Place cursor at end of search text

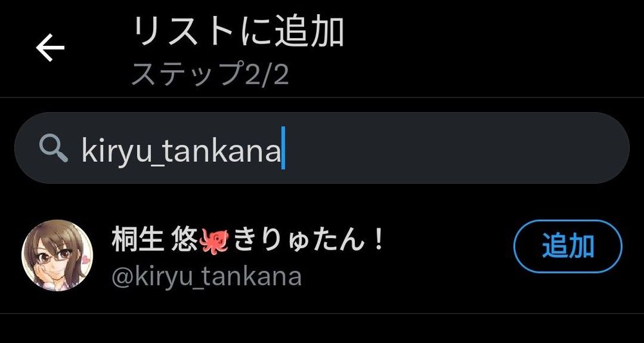(x=283, y=148)
